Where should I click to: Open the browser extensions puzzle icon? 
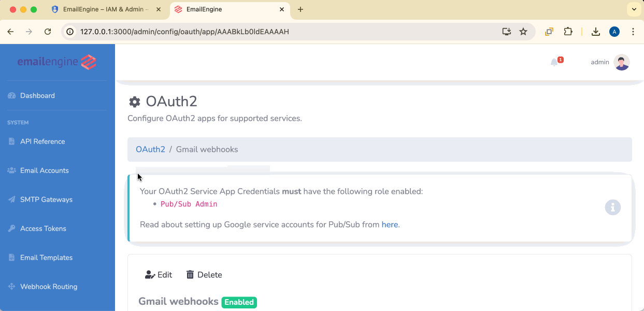(x=568, y=32)
